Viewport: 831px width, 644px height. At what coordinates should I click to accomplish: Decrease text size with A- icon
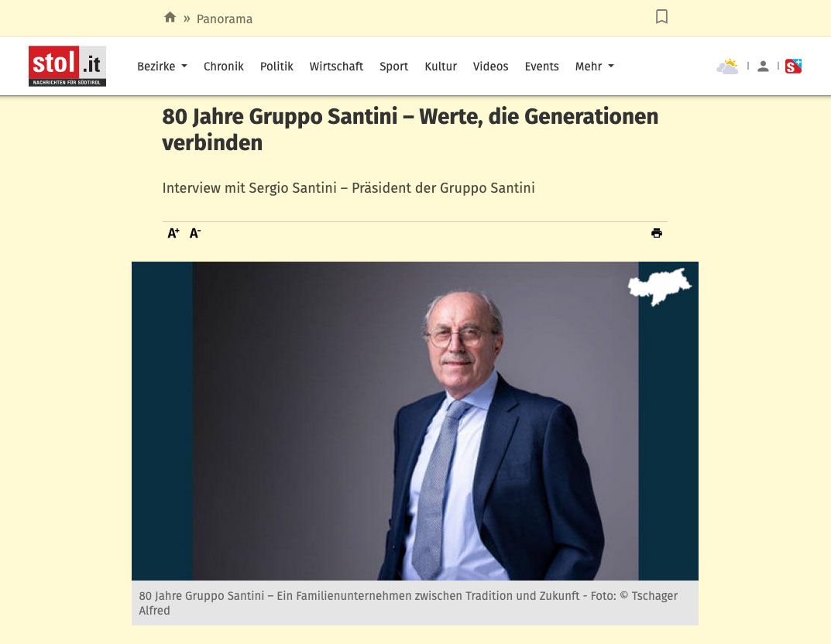[195, 233]
